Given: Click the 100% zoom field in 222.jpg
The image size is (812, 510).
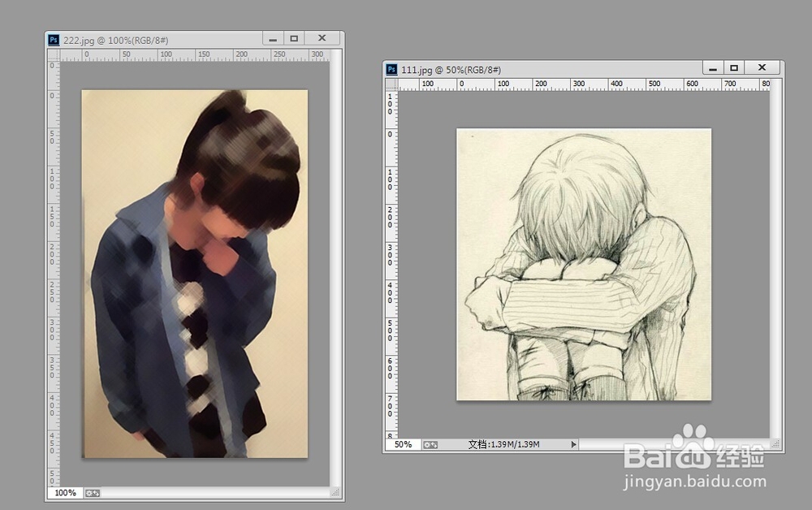Looking at the screenshot, I should point(65,493).
